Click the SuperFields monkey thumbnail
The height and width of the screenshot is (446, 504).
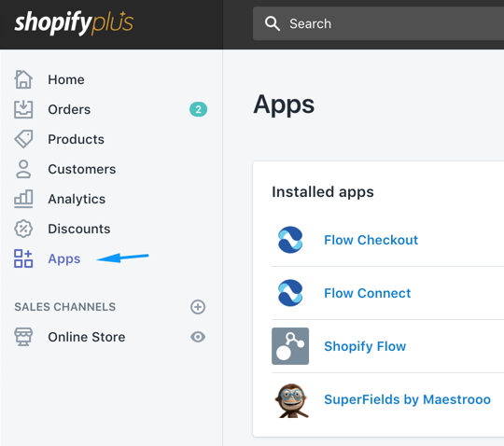tap(291, 400)
